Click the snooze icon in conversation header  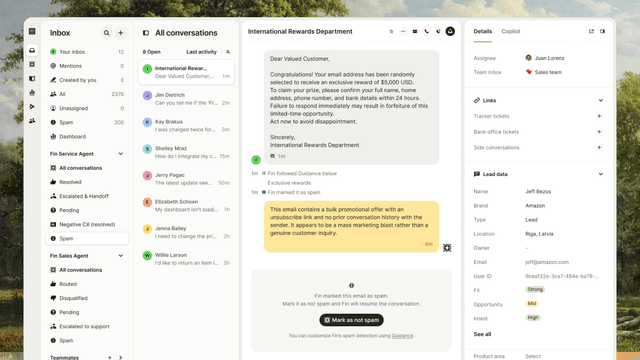coord(438,31)
